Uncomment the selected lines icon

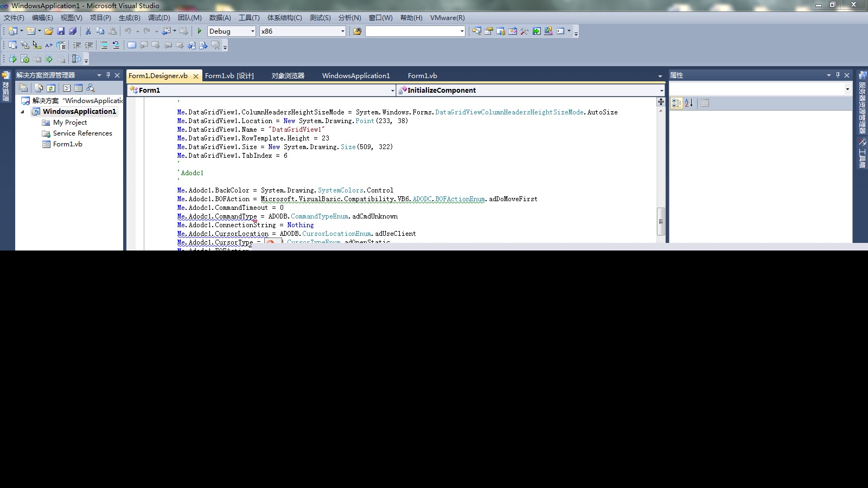(x=116, y=46)
